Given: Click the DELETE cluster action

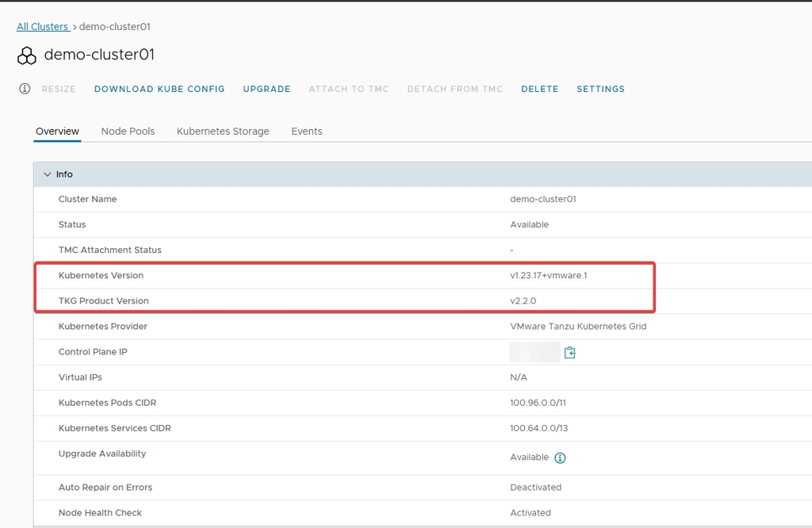Looking at the screenshot, I should pos(539,89).
